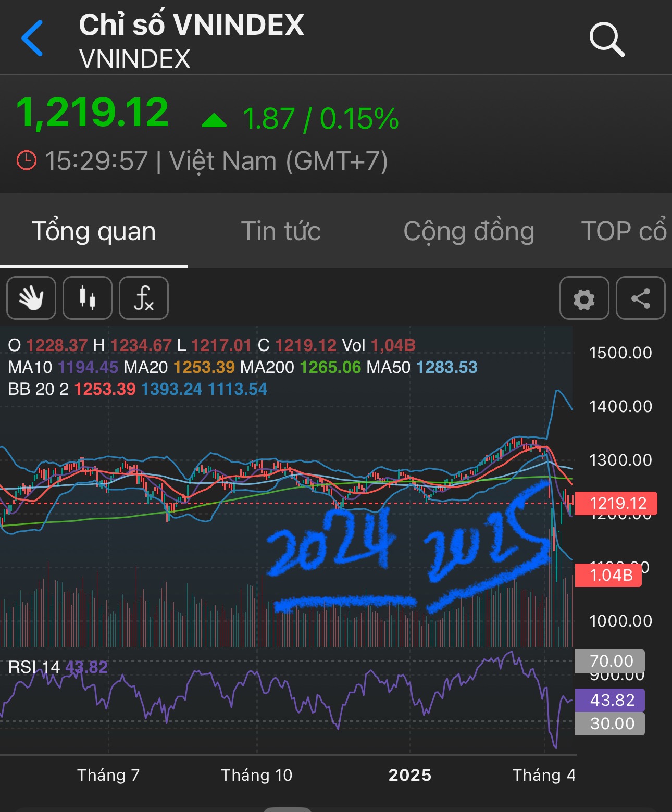The height and width of the screenshot is (812, 672).
Task: Tap the 70.00 RSI overbought level tag
Action: pyautogui.click(x=611, y=661)
